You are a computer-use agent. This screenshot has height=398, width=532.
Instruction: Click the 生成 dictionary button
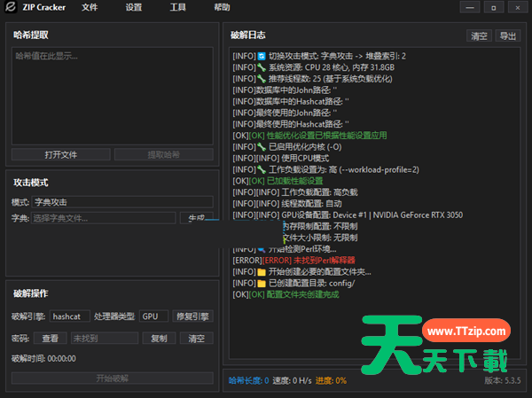(196, 218)
